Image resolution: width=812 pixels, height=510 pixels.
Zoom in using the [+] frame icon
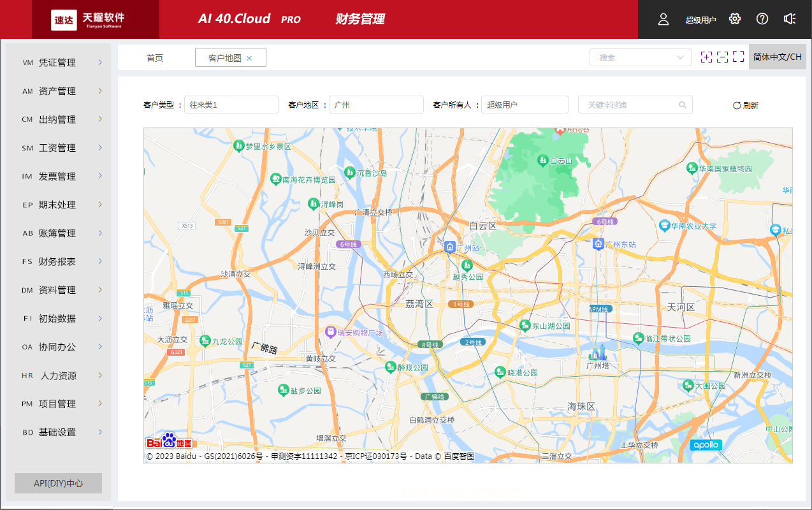(706, 57)
